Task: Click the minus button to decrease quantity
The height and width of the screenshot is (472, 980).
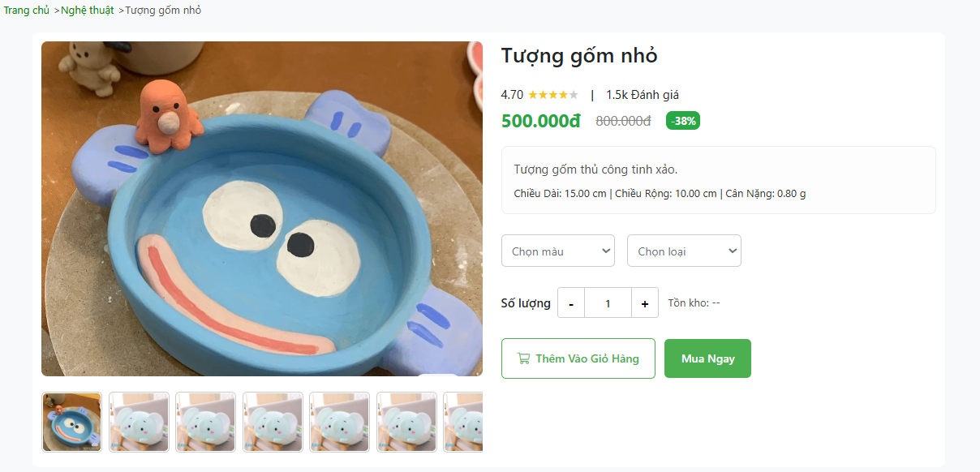Action: (570, 303)
